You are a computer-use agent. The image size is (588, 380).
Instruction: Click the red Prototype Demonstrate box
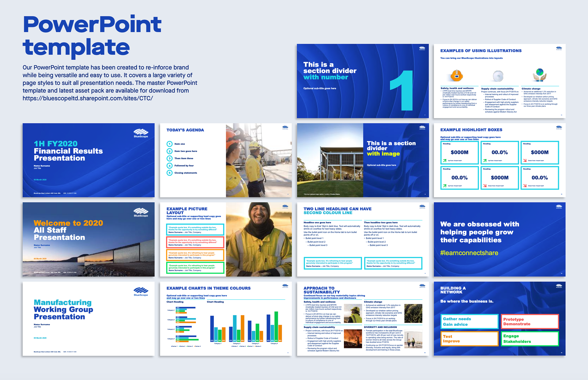point(530,322)
